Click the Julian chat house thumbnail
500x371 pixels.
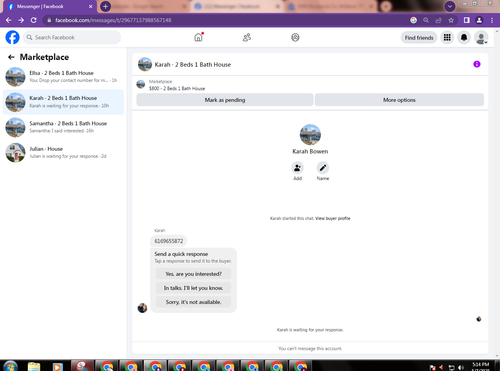pos(15,153)
